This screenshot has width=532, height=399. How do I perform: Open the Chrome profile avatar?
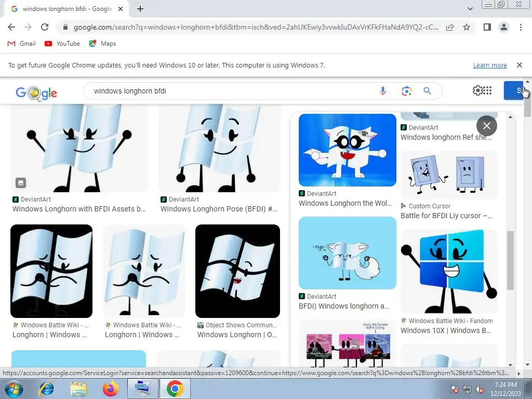click(504, 27)
